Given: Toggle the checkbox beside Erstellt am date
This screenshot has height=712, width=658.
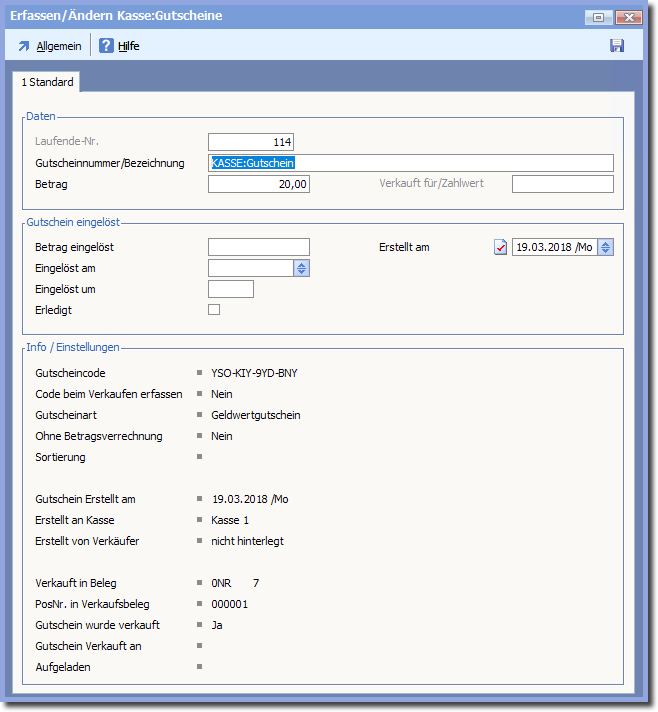Looking at the screenshot, I should tap(501, 247).
